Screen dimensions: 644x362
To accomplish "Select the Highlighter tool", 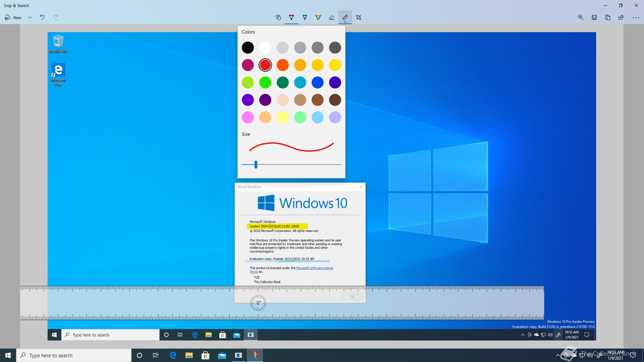I will 318,17.
